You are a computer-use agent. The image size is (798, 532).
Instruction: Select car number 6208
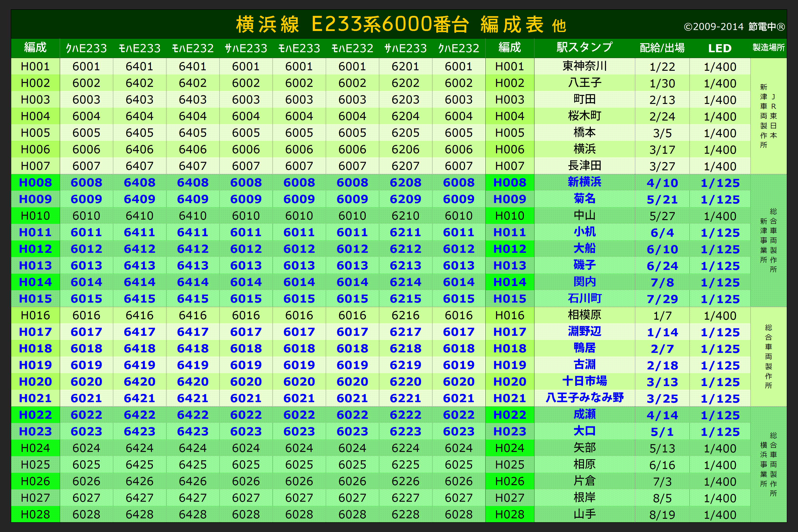coord(405,183)
